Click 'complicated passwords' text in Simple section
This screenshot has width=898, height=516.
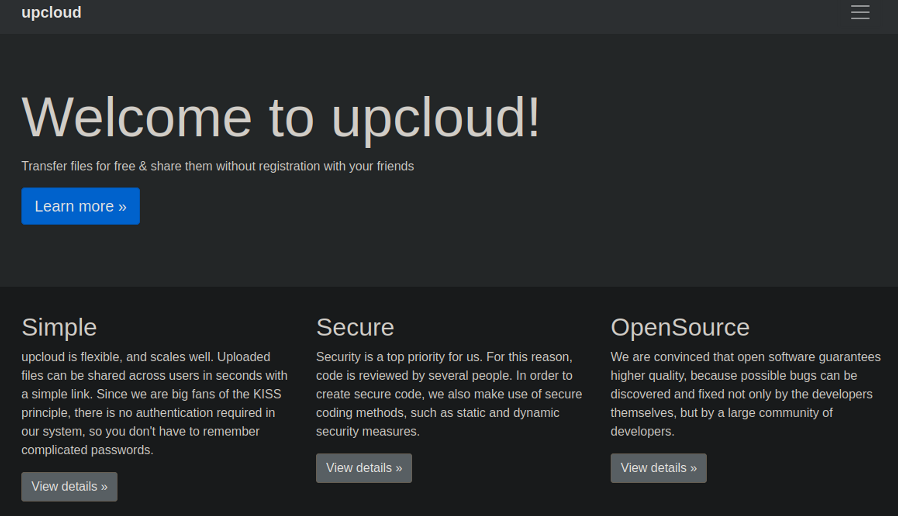[87, 450]
